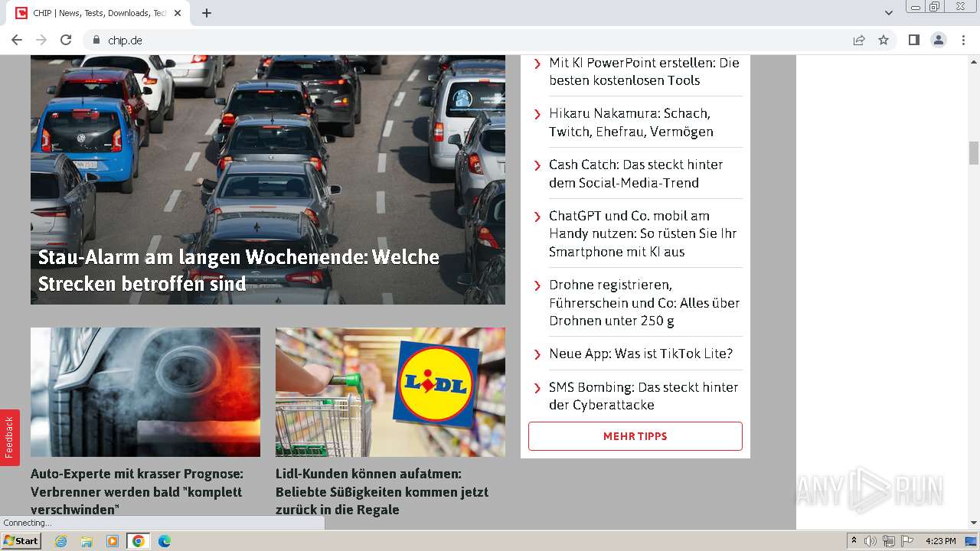Go back to the previous page
The height and width of the screenshot is (551, 980).
(x=17, y=40)
